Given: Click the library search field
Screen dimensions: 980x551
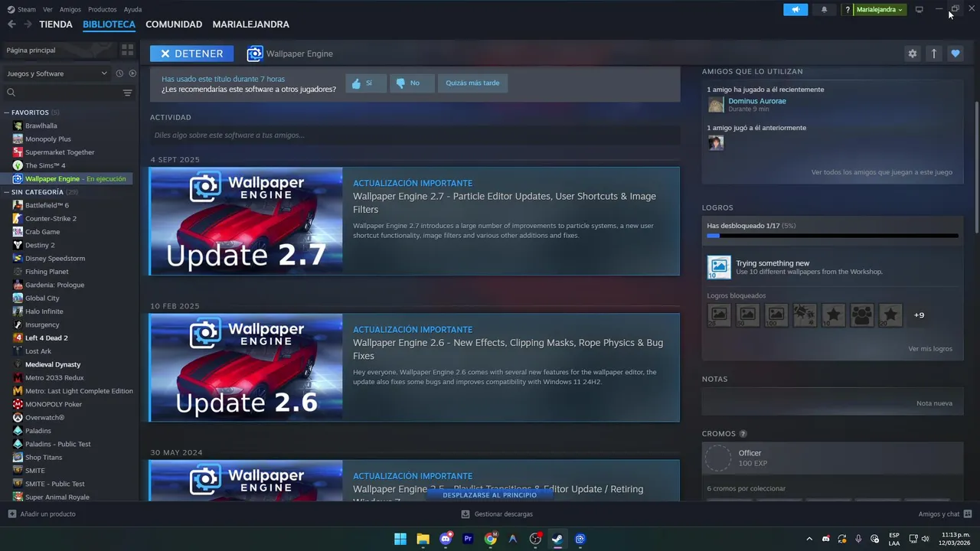Looking at the screenshot, I should (61, 93).
